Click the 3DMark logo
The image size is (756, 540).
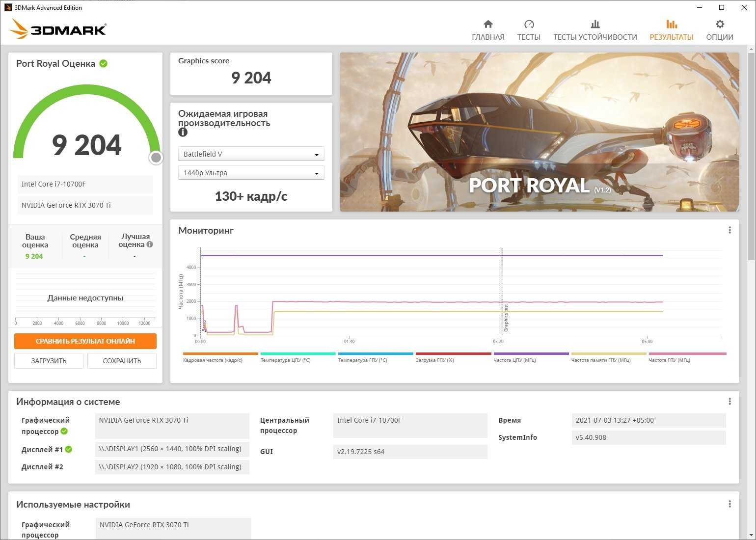(58, 29)
